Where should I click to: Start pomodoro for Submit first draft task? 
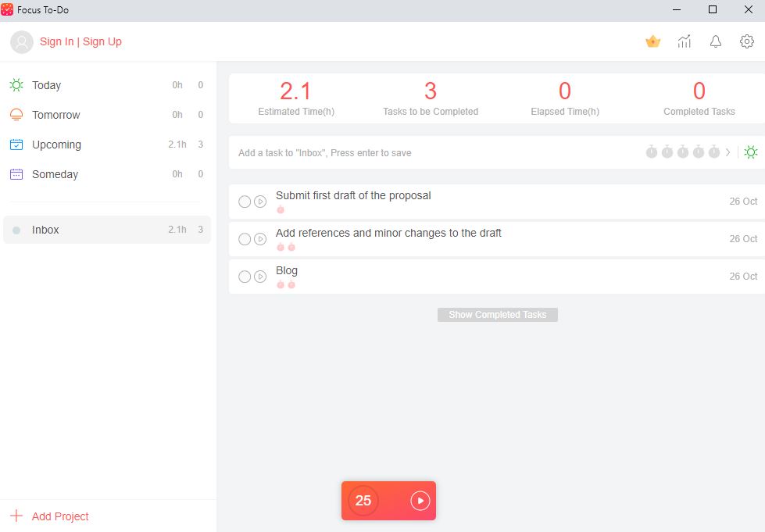(x=260, y=202)
